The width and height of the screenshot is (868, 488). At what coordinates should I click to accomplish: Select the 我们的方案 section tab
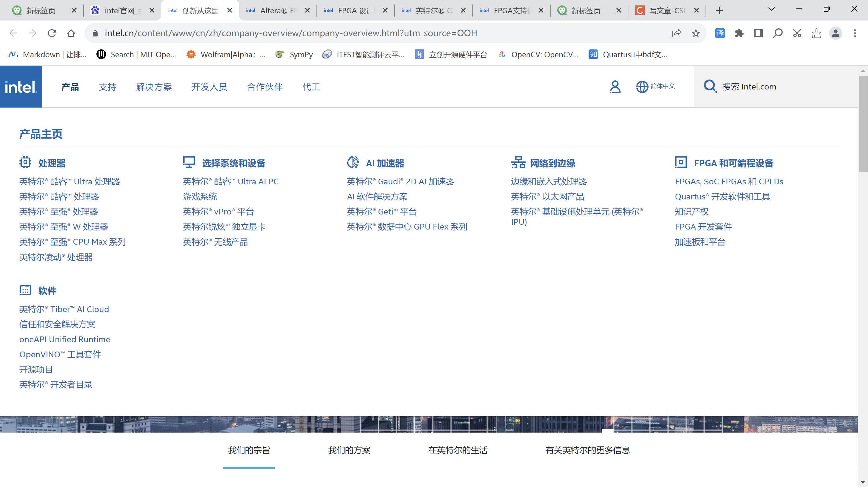[x=349, y=450]
